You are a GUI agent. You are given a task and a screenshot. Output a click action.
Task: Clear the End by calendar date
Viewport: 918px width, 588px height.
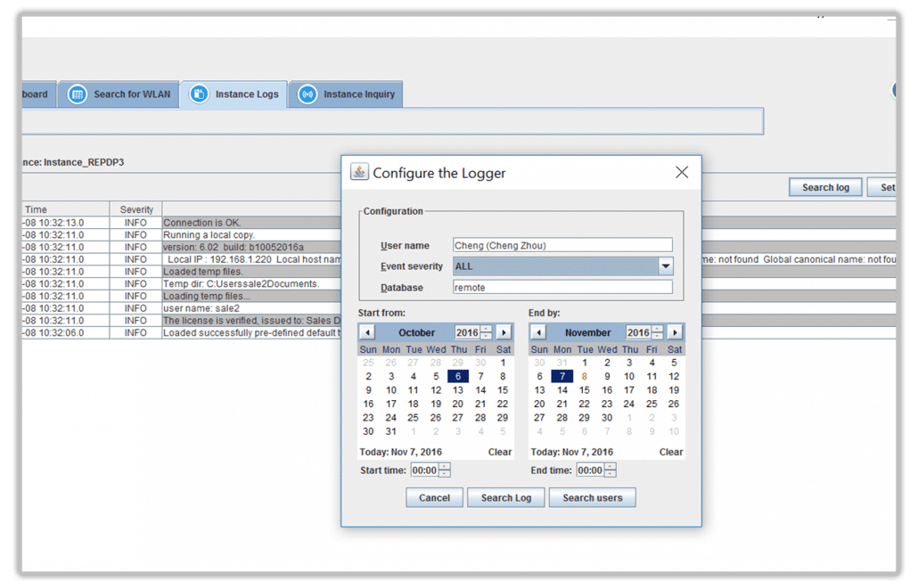point(671,452)
